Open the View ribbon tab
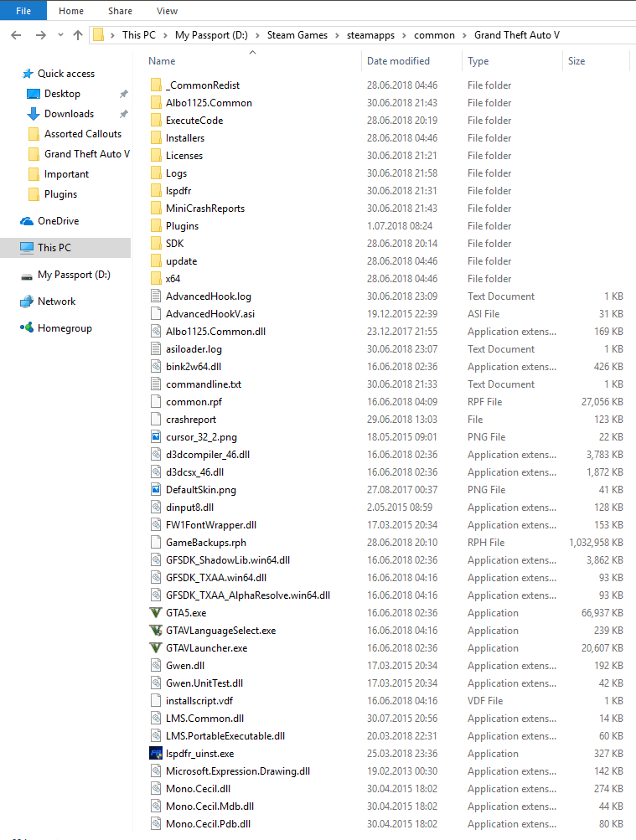 pyautogui.click(x=168, y=11)
